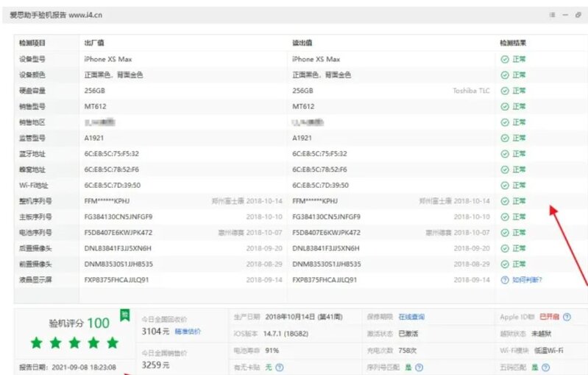
Task: Open the 如何判断? link
Action: click(527, 280)
